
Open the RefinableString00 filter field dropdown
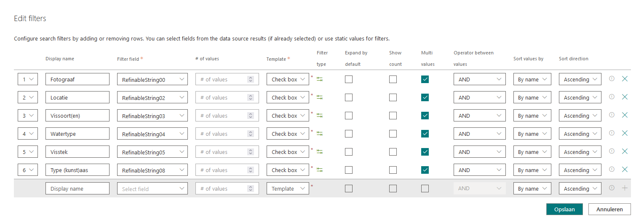[x=152, y=79]
